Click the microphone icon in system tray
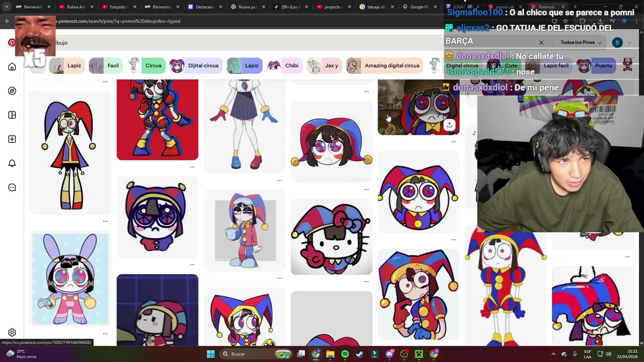Screen dimensions: 644x362 pyautogui.click(x=575, y=354)
